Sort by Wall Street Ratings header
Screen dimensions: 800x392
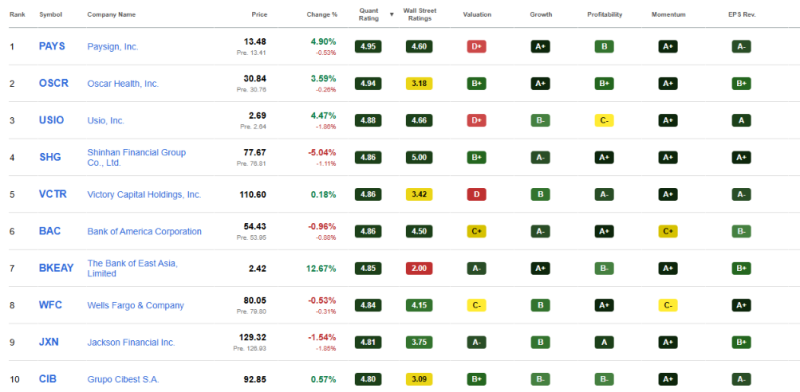point(419,14)
